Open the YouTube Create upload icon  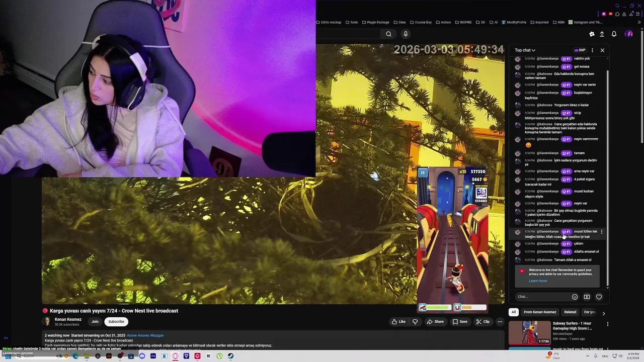coord(602,34)
